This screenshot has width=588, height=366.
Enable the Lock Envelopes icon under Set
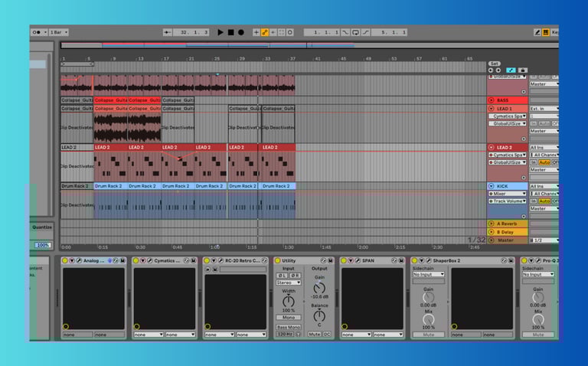click(x=523, y=70)
